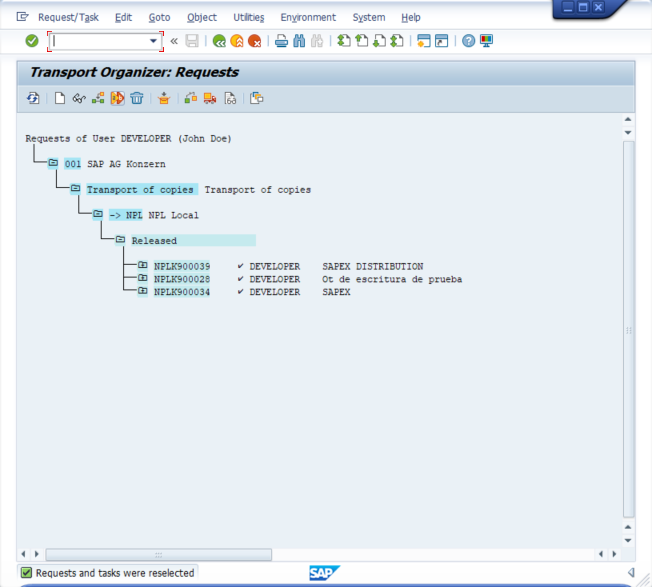This screenshot has height=587, width=652.
Task: Click the Include Objects box icon
Action: click(x=164, y=99)
